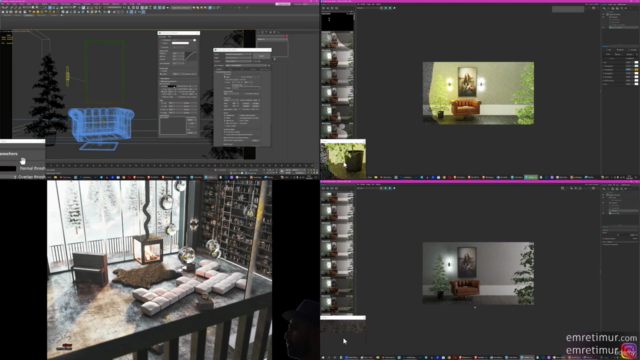The image size is (640, 360).
Task: Toggle red channel in upper frame buffer
Action: point(381,8)
